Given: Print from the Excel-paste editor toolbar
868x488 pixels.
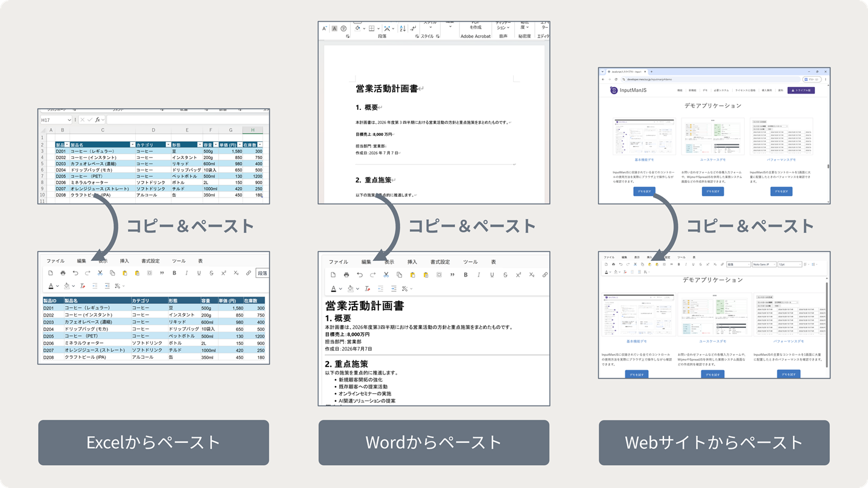Looking at the screenshot, I should pos(63,273).
